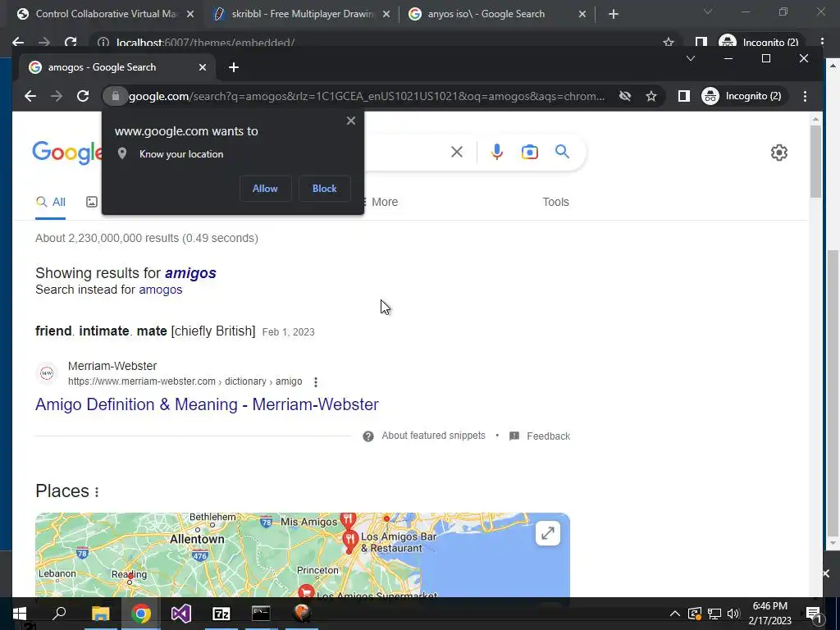Start voice search with the microphone icon
Viewport: 840px width, 630px height.
(x=496, y=152)
